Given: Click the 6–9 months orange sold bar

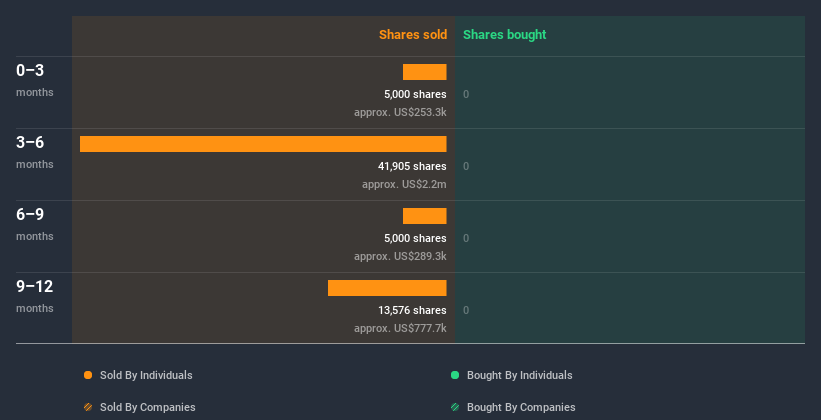Looking at the screenshot, I should [425, 216].
